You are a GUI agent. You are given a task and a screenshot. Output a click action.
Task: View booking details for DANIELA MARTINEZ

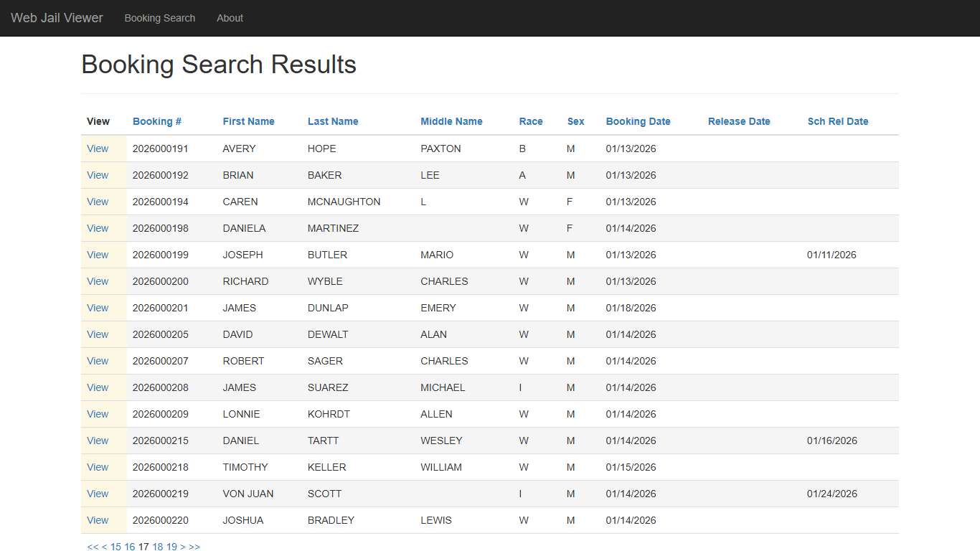97,228
